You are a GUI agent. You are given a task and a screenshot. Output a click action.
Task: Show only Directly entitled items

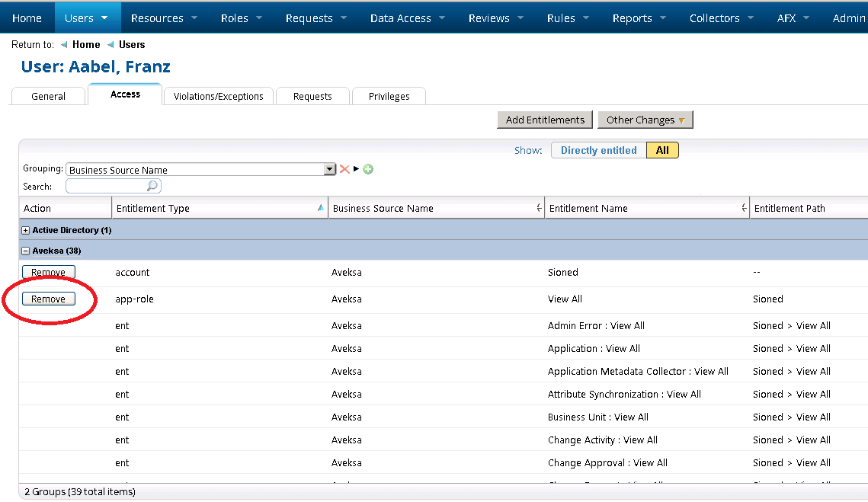(598, 150)
